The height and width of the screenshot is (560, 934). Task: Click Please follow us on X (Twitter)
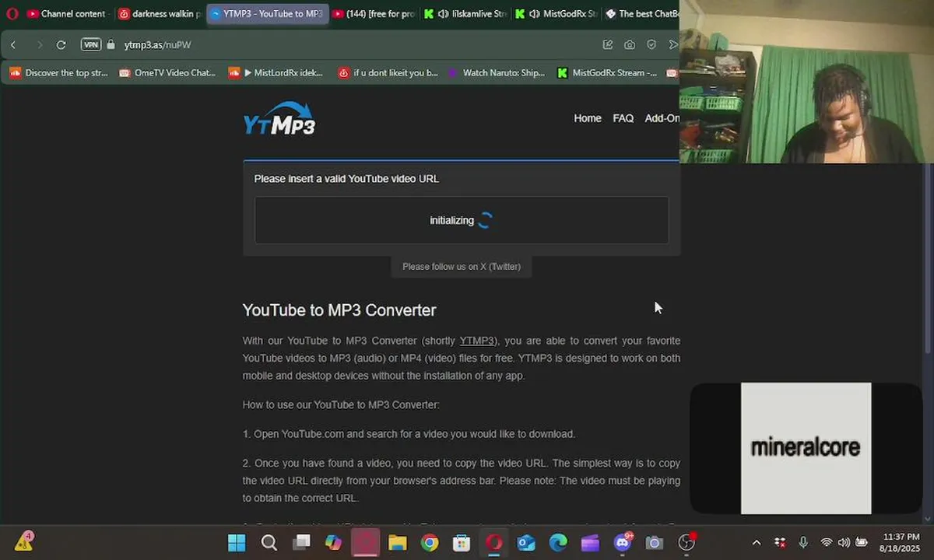462,266
